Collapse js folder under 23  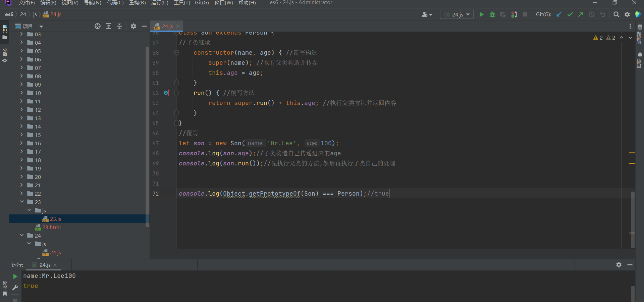click(29, 210)
